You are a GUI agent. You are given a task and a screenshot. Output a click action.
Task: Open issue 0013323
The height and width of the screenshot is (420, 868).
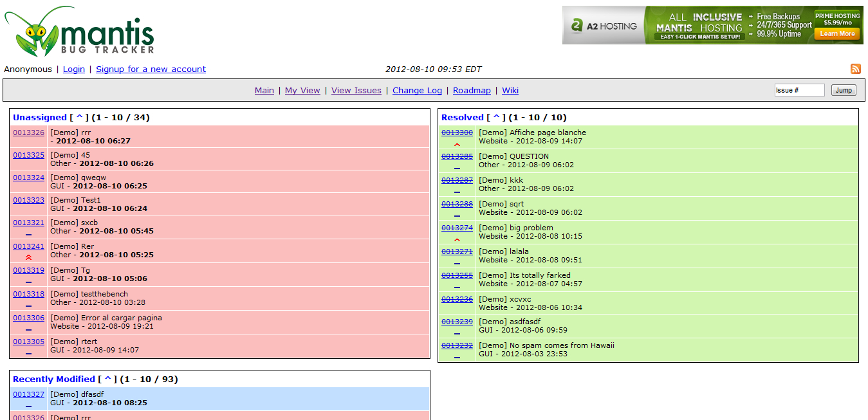[x=29, y=200]
